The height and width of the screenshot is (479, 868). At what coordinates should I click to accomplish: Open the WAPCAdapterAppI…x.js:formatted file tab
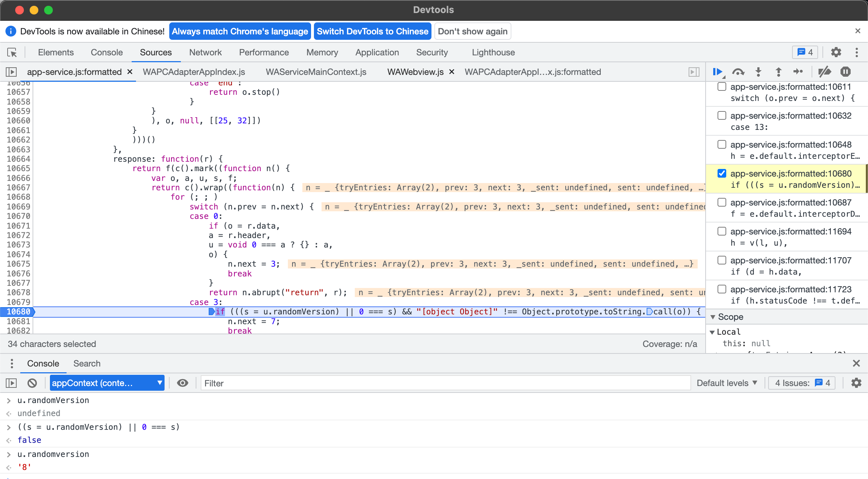[533, 72]
